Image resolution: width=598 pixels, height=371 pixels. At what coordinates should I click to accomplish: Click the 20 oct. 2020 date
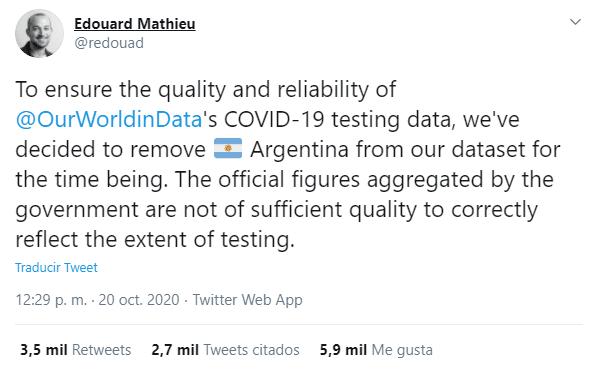pyautogui.click(x=139, y=300)
